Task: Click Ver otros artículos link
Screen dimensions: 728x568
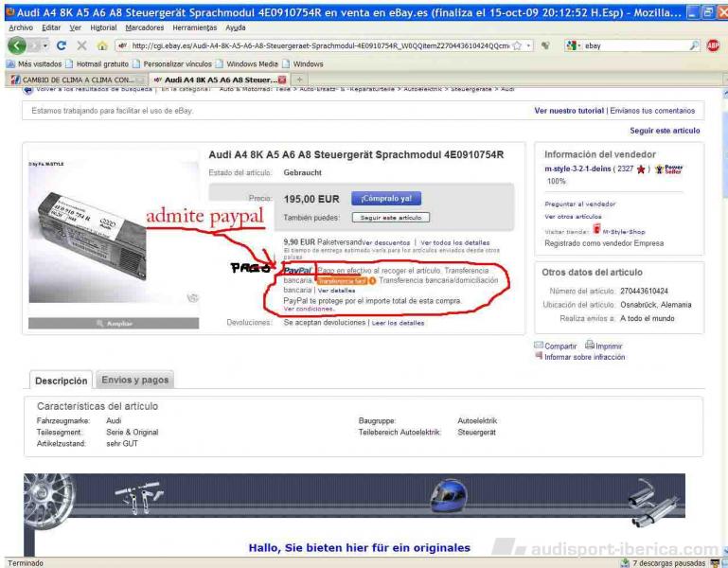Action: click(x=573, y=217)
